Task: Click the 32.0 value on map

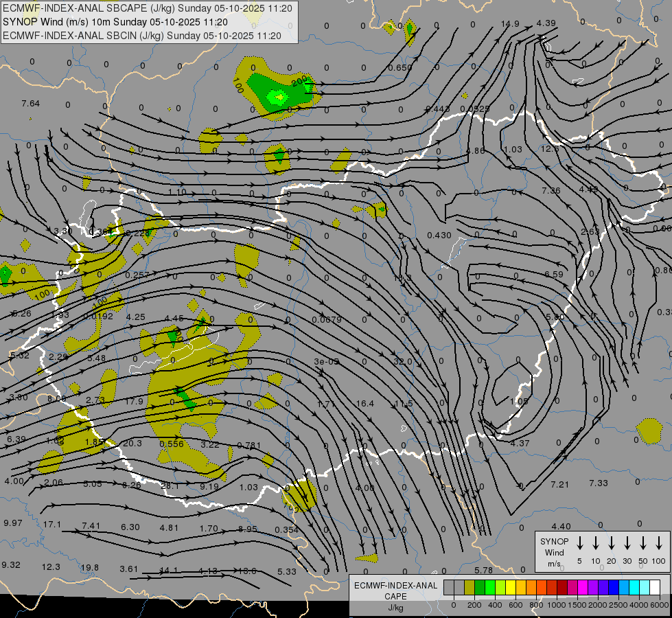Action: (403, 362)
